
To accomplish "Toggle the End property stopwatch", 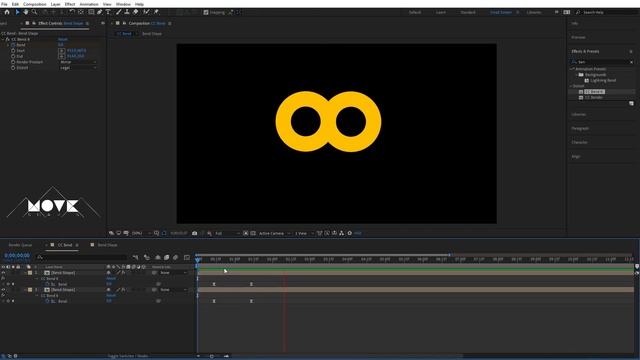I will (13, 56).
